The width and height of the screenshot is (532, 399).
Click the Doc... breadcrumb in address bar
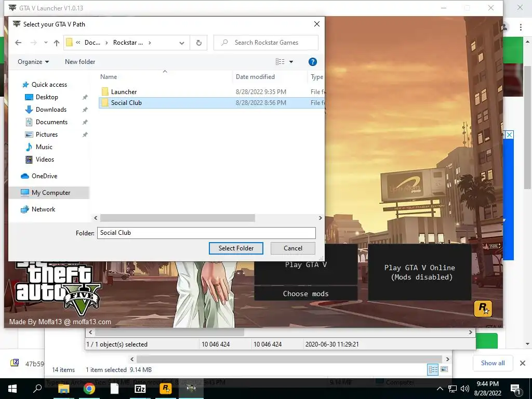[x=92, y=43]
